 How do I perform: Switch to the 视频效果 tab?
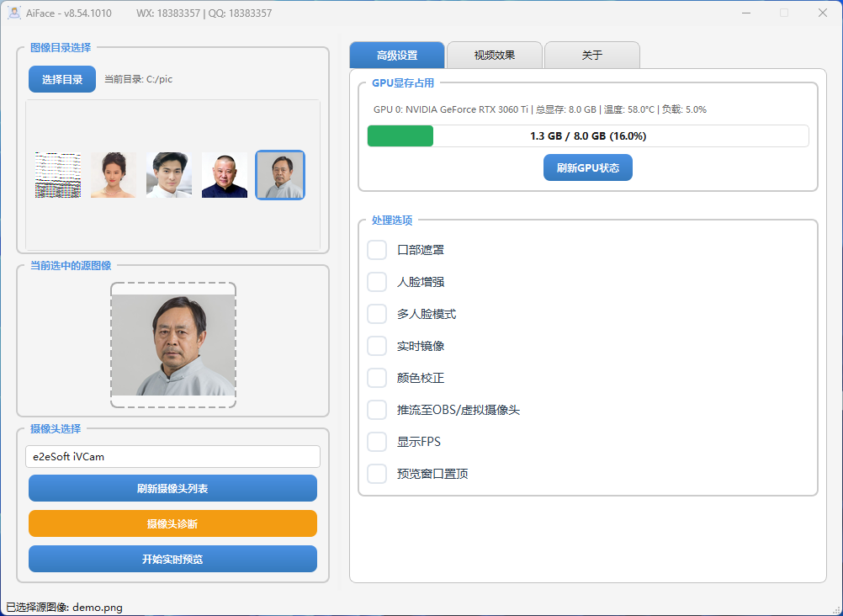pyautogui.click(x=494, y=54)
